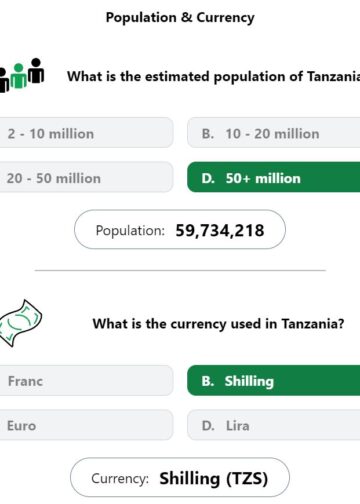
Task: Click the 'Shilling (TZS)' bold text
Action: click(214, 478)
